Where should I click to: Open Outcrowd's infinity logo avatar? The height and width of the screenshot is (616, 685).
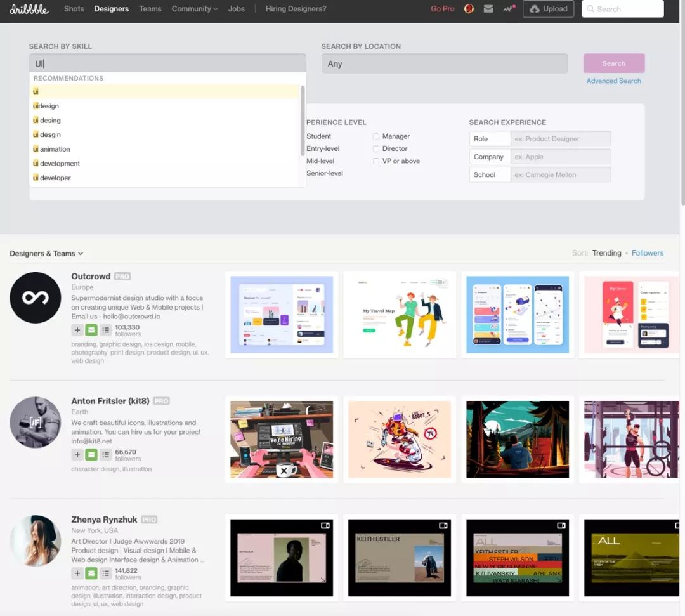pyautogui.click(x=36, y=298)
